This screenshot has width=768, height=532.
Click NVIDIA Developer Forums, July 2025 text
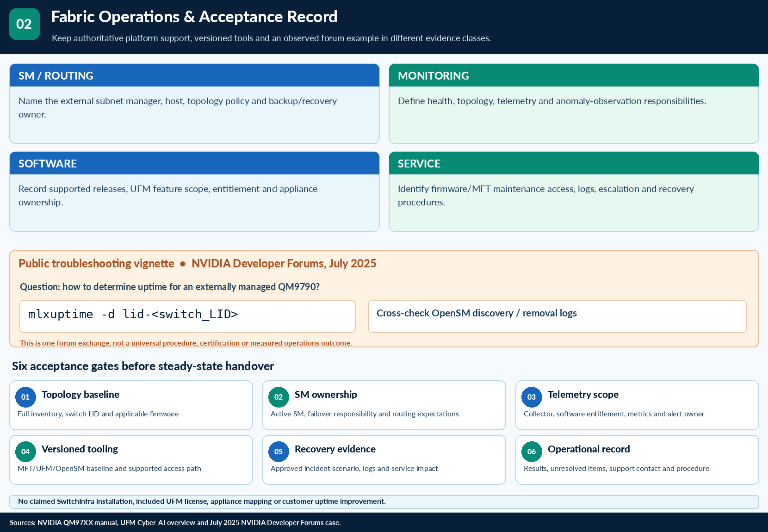284,264
